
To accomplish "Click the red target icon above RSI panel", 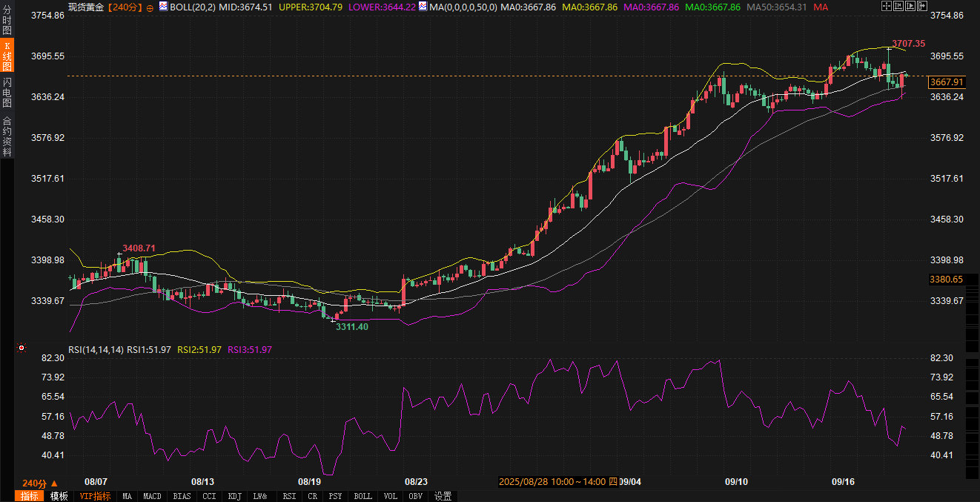I will click(x=21, y=348).
